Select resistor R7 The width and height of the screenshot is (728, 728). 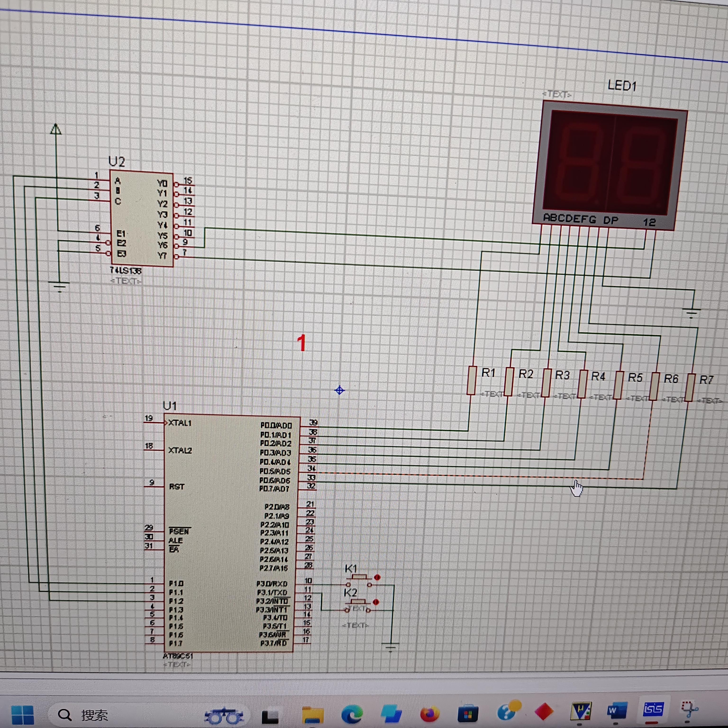tap(690, 388)
